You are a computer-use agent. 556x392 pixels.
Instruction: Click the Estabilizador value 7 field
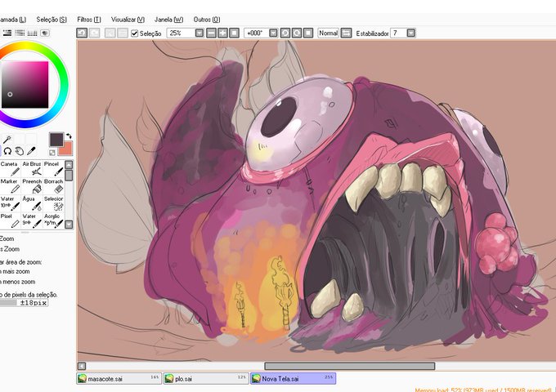click(x=398, y=33)
